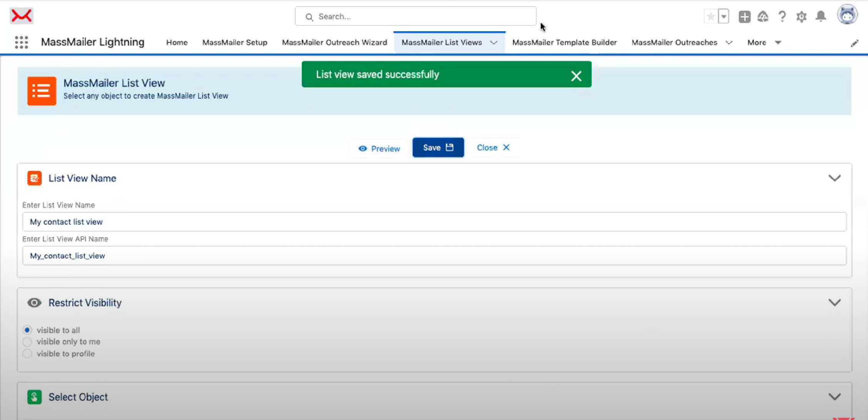Expand the Select Object section chevron
This screenshot has height=420, width=868.
click(x=835, y=397)
